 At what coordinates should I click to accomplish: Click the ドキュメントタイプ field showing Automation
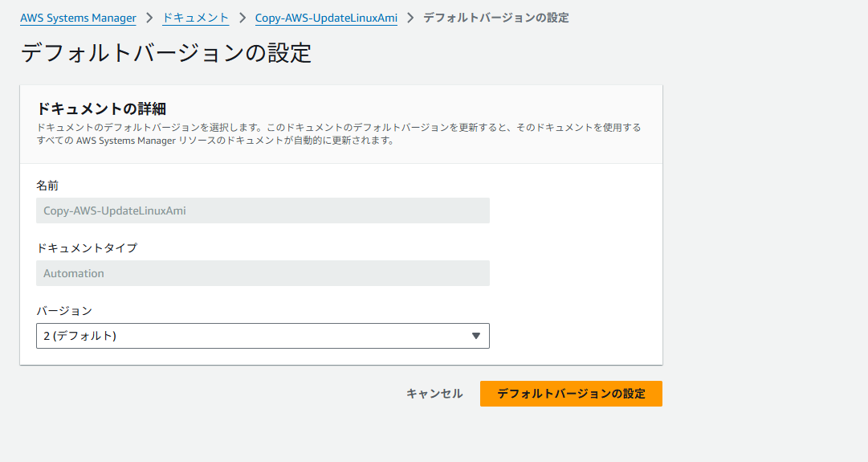click(263, 273)
